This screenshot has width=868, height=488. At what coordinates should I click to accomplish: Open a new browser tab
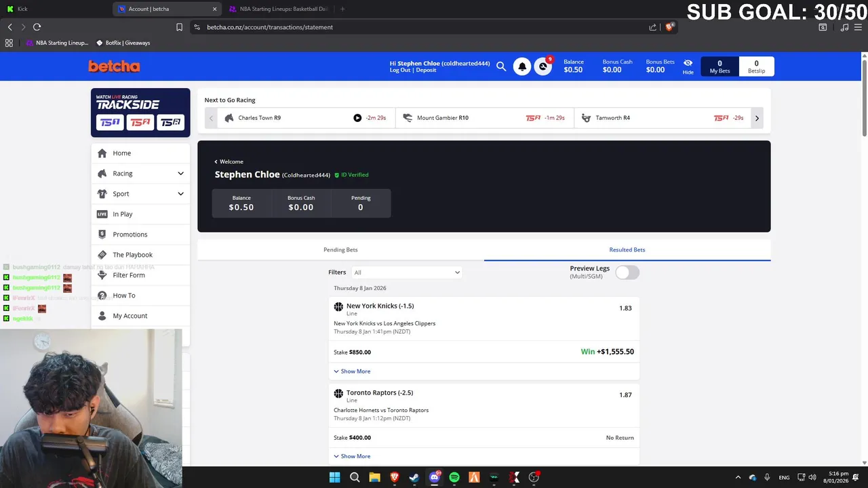(342, 9)
